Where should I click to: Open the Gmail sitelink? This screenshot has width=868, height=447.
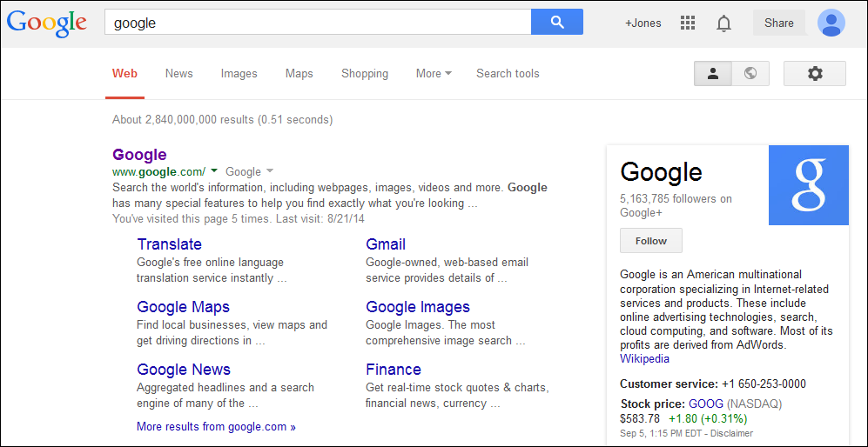tap(386, 244)
